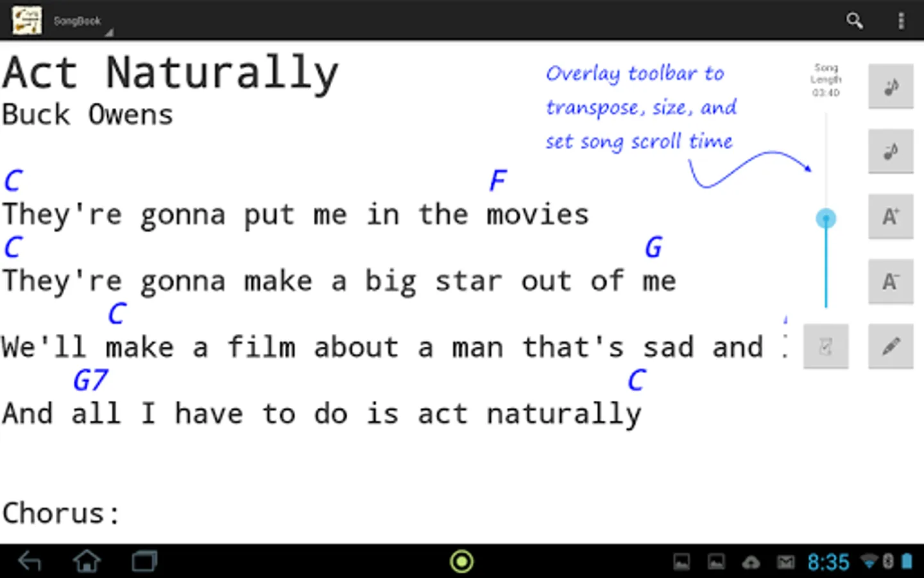Tap the G chord above "me"
This screenshot has height=578, width=924.
pos(653,248)
